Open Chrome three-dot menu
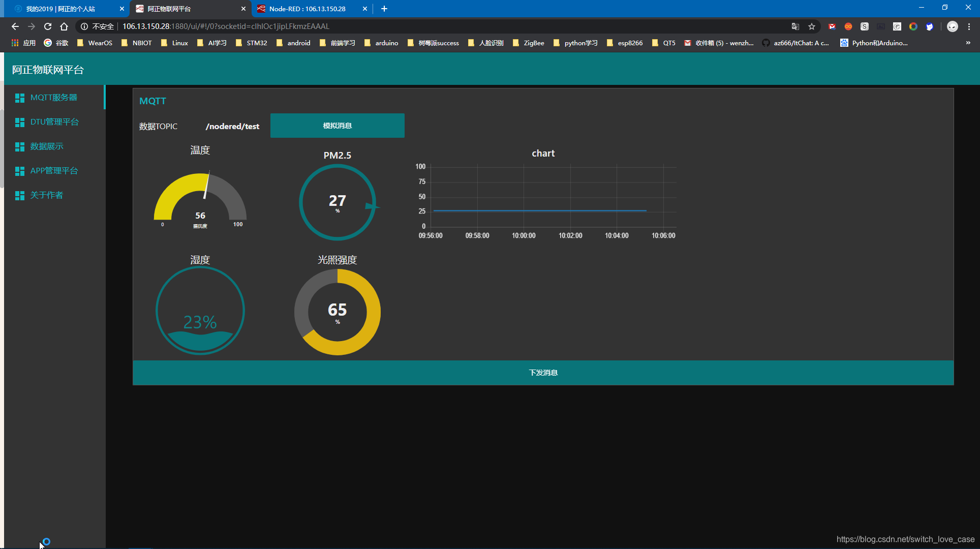This screenshot has height=549, width=980. (969, 26)
